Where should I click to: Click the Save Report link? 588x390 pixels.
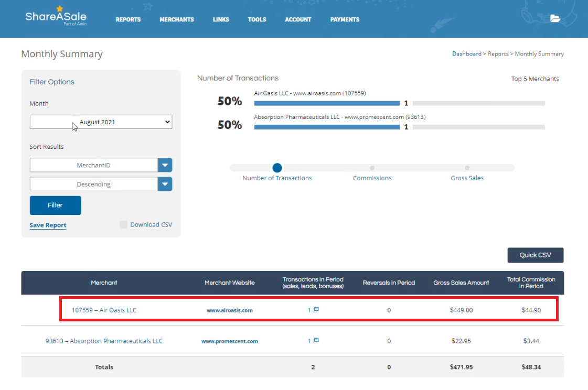point(48,225)
